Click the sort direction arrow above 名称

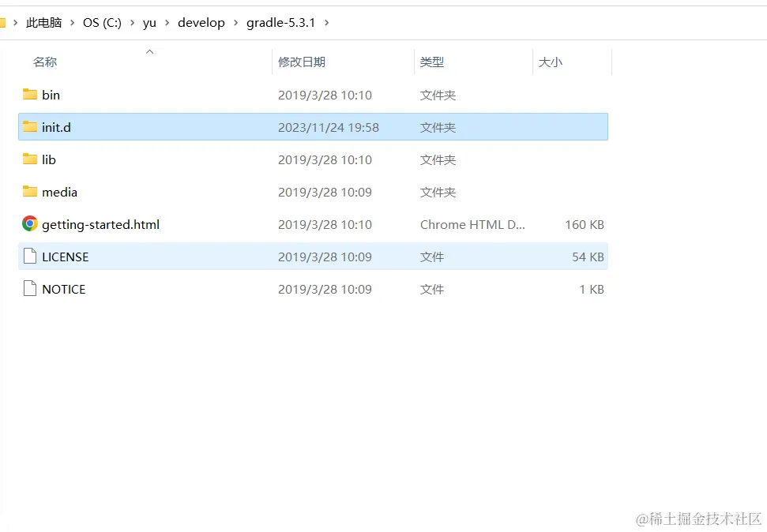point(149,52)
